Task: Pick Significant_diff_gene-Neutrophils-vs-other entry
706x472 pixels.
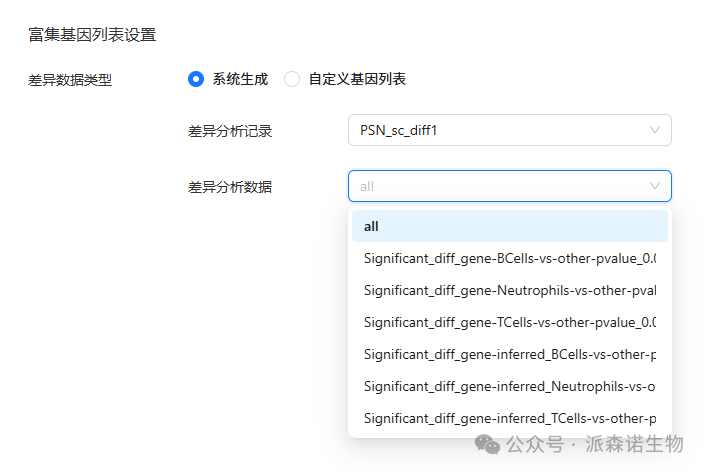Action: [509, 290]
